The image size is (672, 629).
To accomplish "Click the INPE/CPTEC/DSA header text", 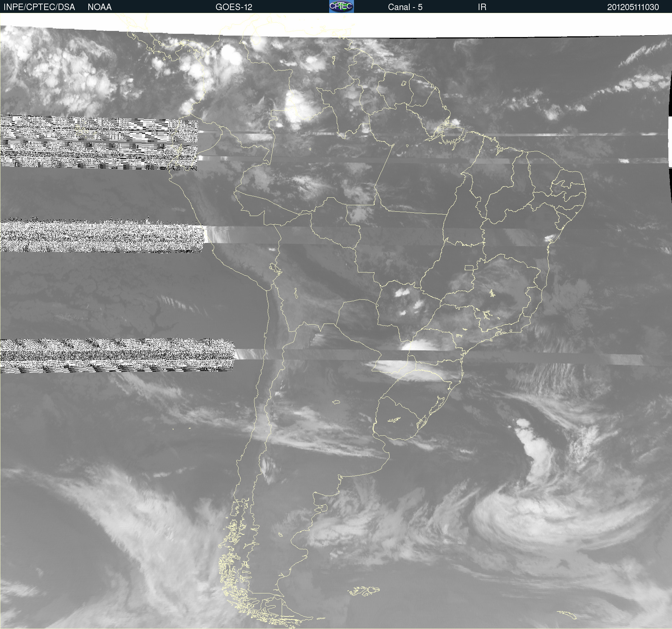I will pyautogui.click(x=39, y=7).
